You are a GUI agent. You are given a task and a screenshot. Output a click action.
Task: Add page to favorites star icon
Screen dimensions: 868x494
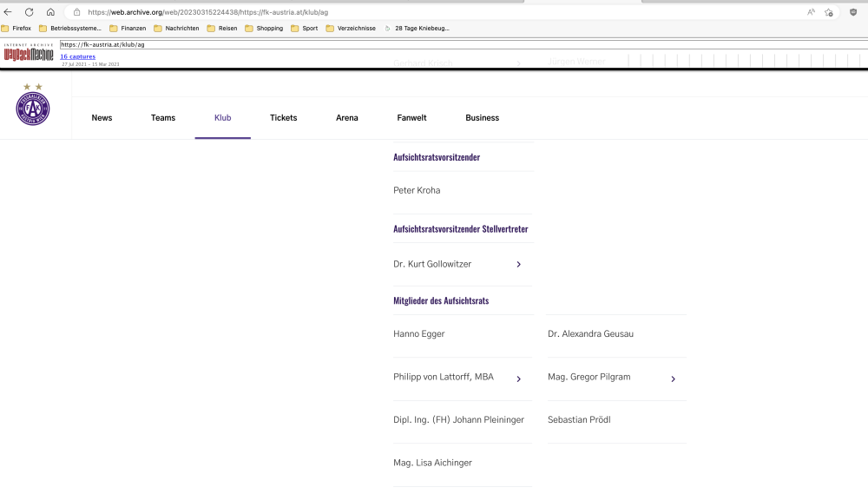(829, 12)
